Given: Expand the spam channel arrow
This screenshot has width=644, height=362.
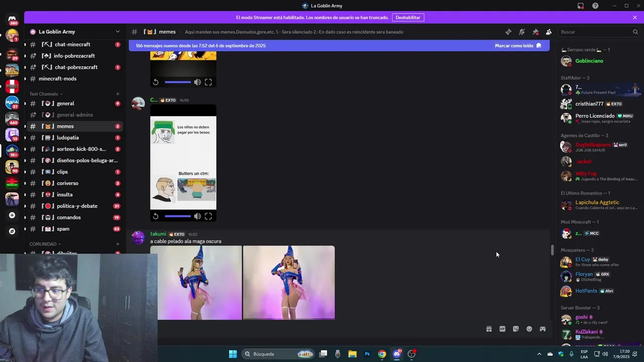Looking at the screenshot, I should (x=25, y=229).
